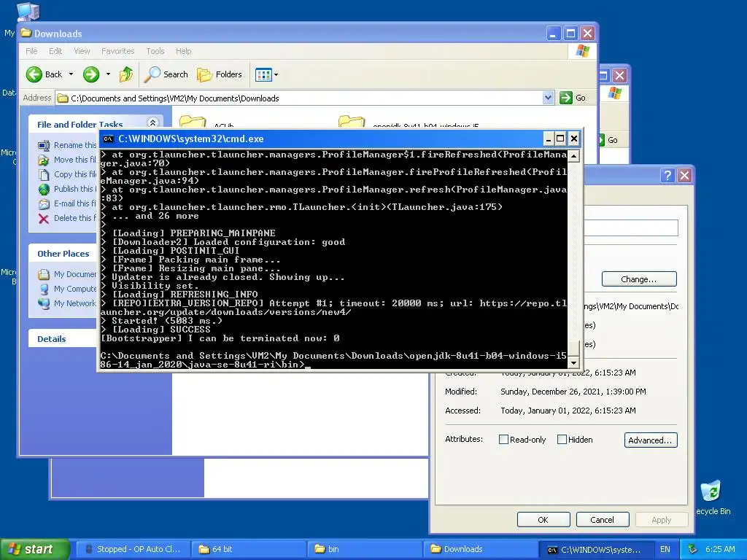Click Delete this file red X
This screenshot has width=747, height=560.
44,218
